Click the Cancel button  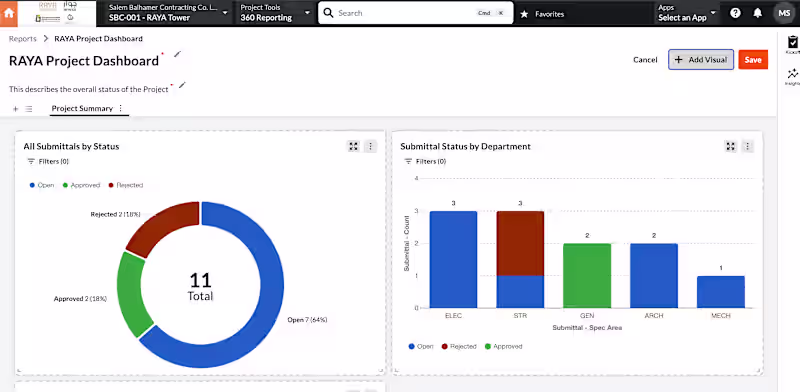[x=645, y=60]
